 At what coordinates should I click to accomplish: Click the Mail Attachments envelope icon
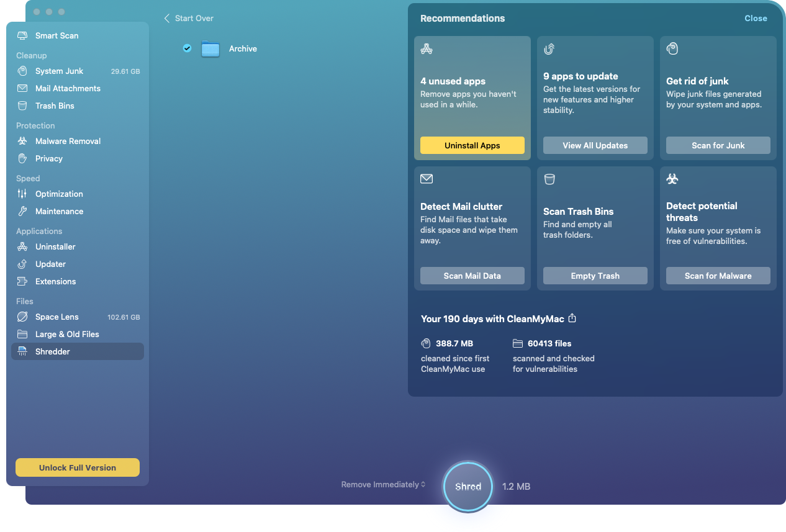(x=22, y=89)
